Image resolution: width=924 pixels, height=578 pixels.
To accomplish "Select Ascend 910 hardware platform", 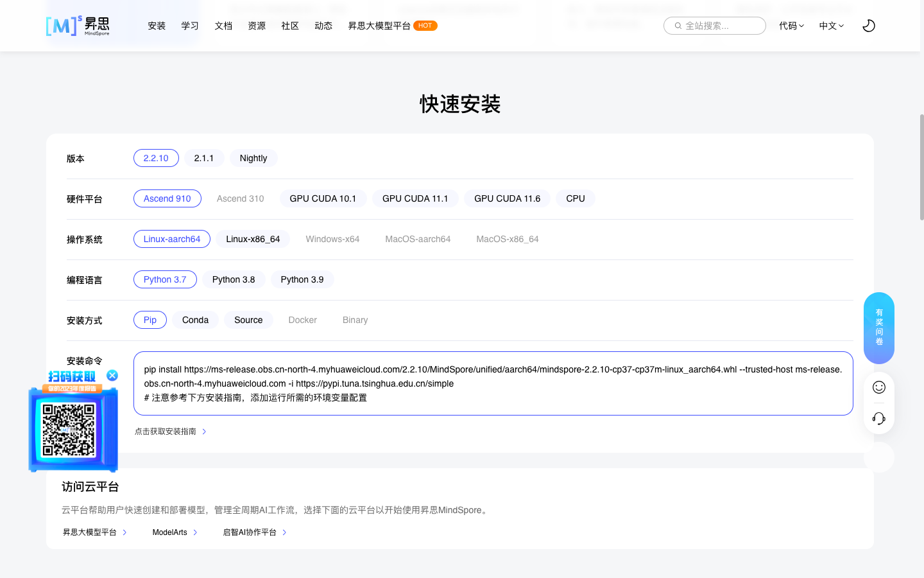I will (167, 198).
